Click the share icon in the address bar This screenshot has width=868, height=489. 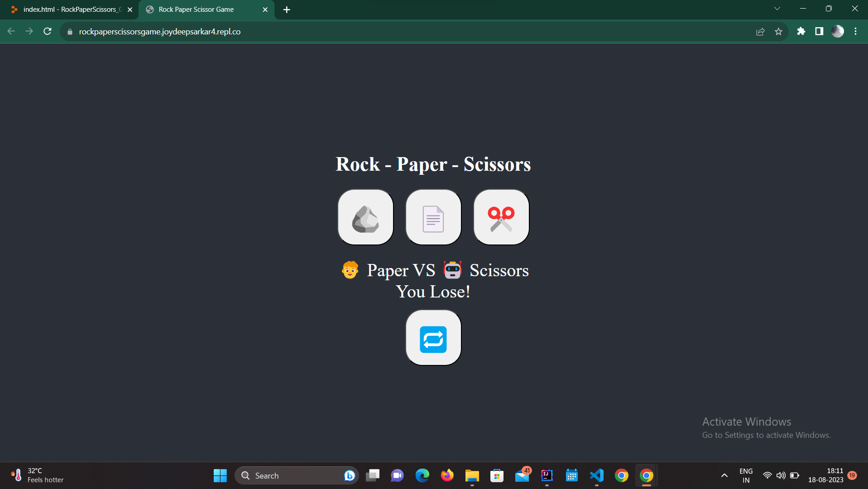760,31
